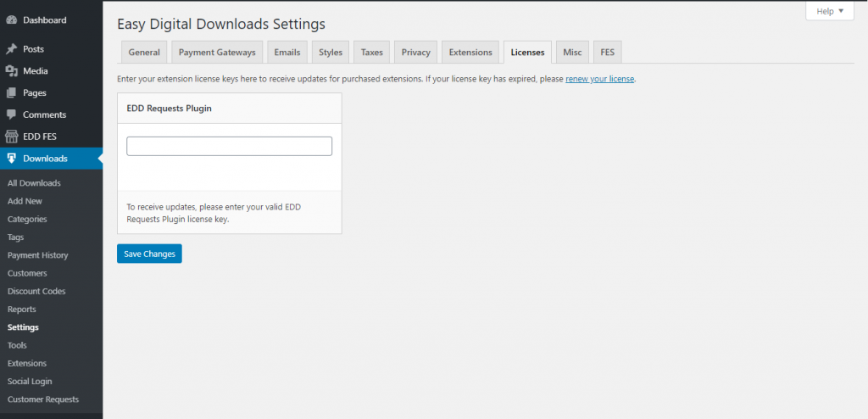868x419 pixels.
Task: Click the Comments speech bubble icon
Action: coord(11,115)
